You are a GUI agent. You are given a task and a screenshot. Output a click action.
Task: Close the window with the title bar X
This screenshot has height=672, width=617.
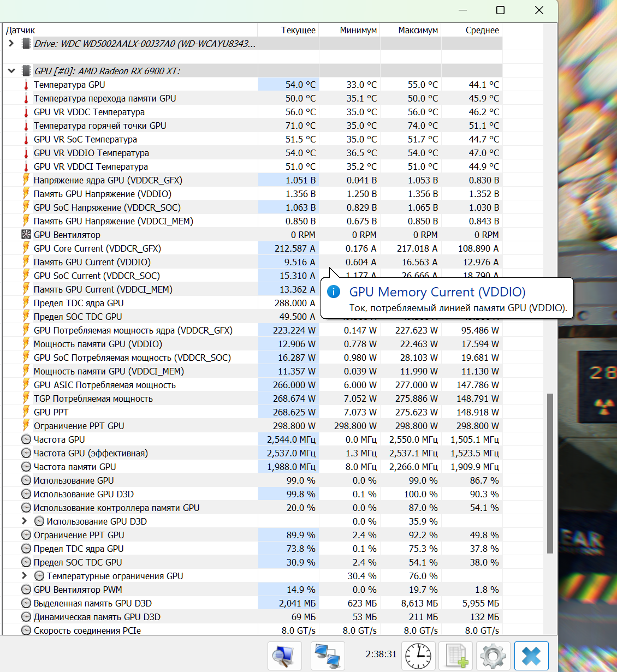539,10
